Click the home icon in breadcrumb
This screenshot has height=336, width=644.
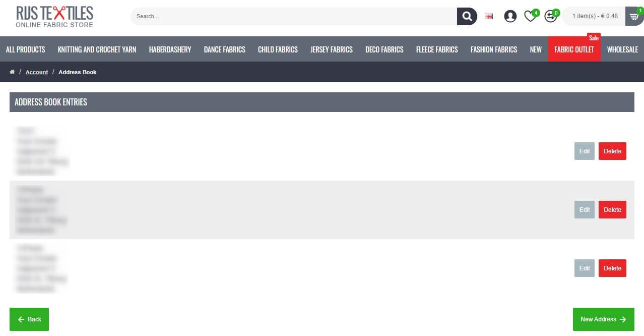[12, 72]
